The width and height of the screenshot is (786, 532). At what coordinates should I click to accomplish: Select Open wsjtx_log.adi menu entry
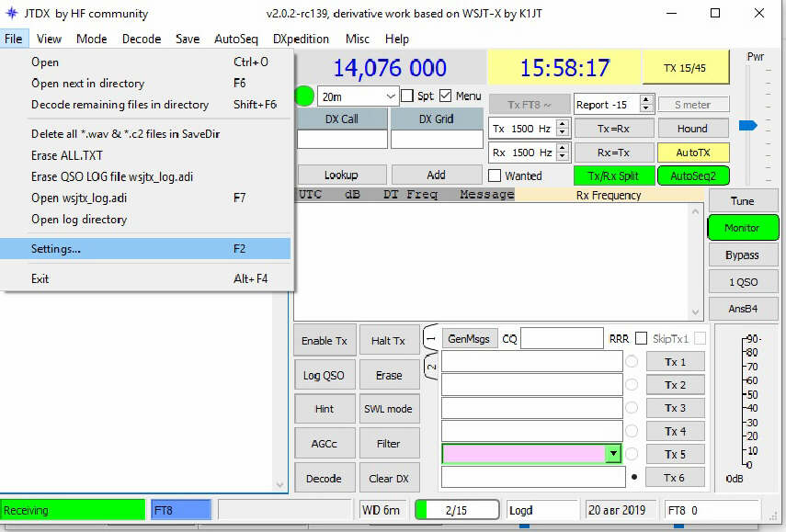click(x=145, y=198)
